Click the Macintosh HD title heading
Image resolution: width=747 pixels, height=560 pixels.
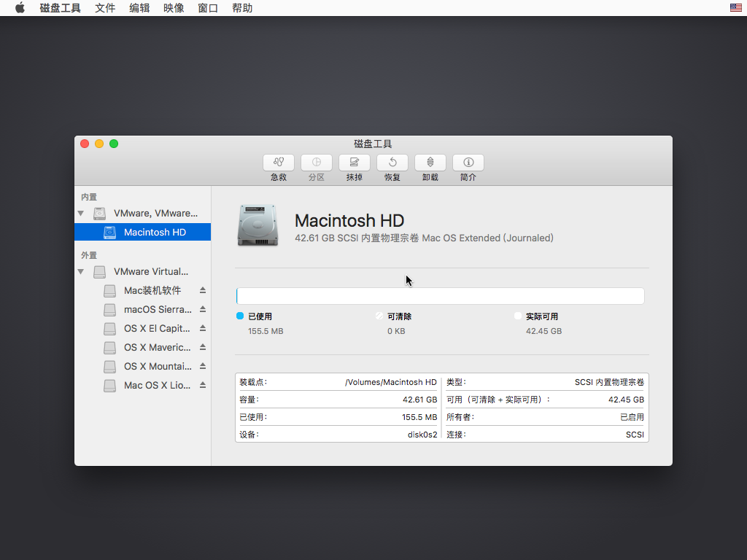pos(349,220)
